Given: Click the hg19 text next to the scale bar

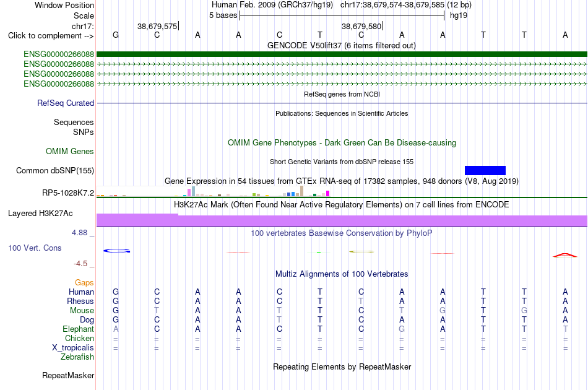Looking at the screenshot, I should 459,15.
